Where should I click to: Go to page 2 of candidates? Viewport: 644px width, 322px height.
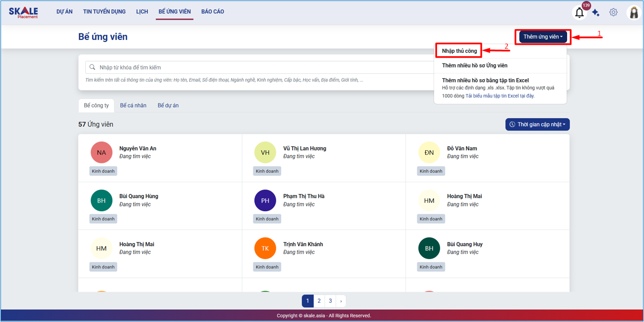click(x=319, y=301)
